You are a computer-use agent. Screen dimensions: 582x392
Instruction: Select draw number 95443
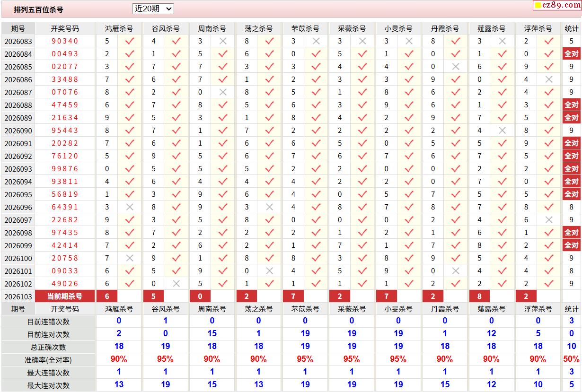[x=65, y=131]
